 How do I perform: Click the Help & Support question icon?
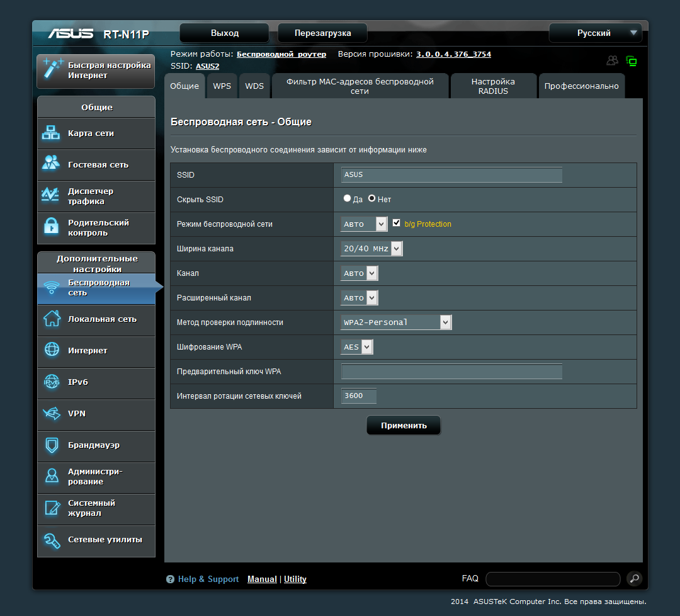170,579
